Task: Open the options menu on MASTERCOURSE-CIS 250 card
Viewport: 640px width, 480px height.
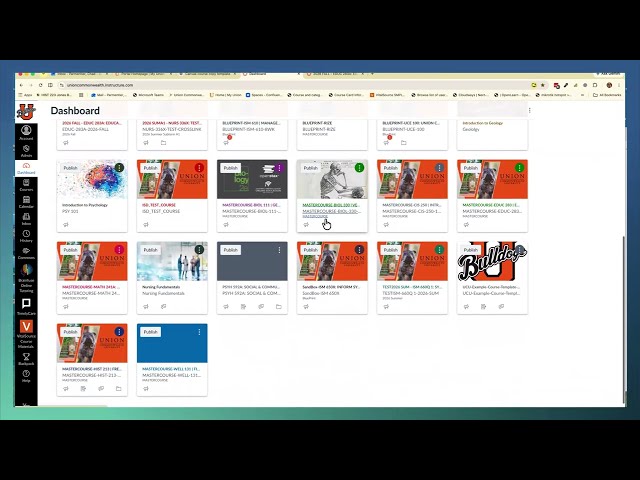Action: click(439, 168)
